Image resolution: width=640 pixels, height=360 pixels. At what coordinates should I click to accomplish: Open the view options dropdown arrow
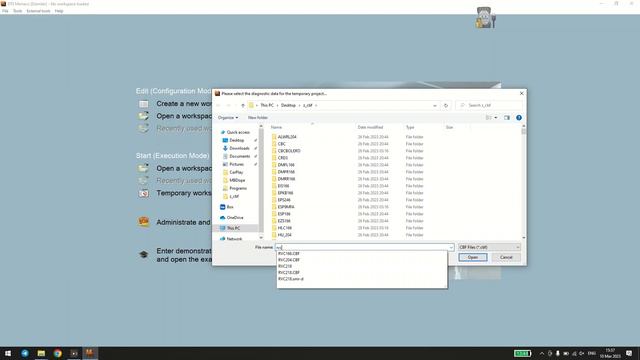tap(496, 118)
